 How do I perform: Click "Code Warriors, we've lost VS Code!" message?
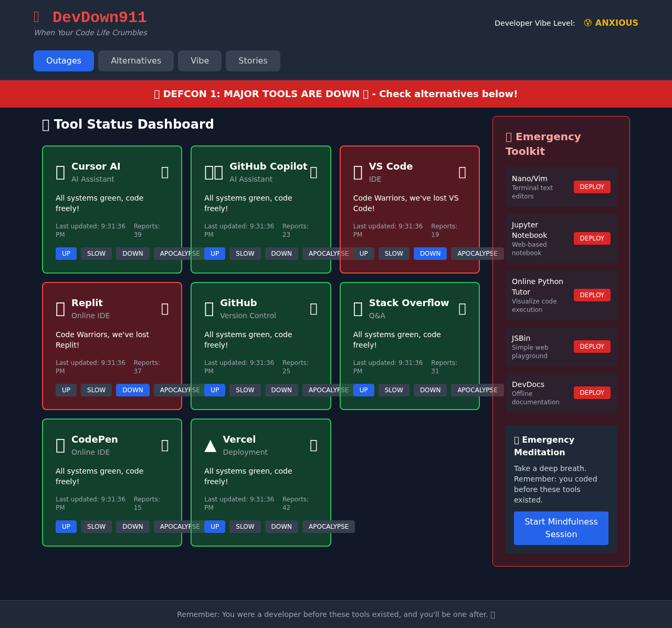coord(406,203)
